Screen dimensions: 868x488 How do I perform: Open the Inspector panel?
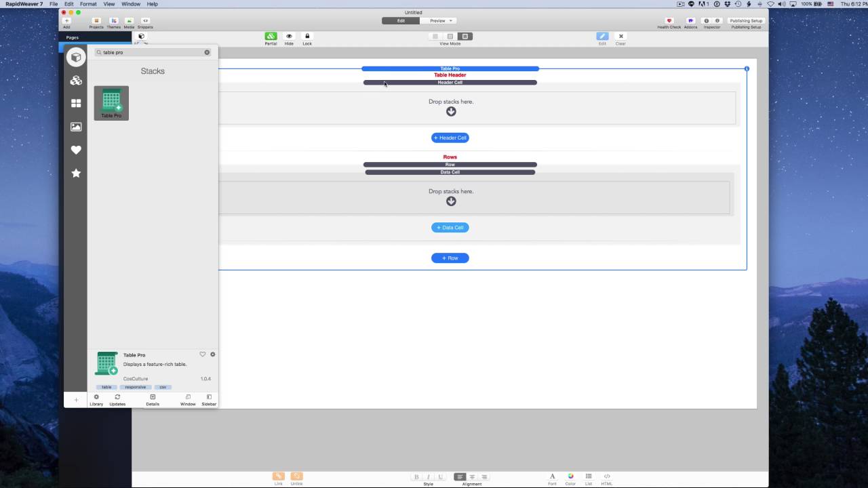coord(711,21)
